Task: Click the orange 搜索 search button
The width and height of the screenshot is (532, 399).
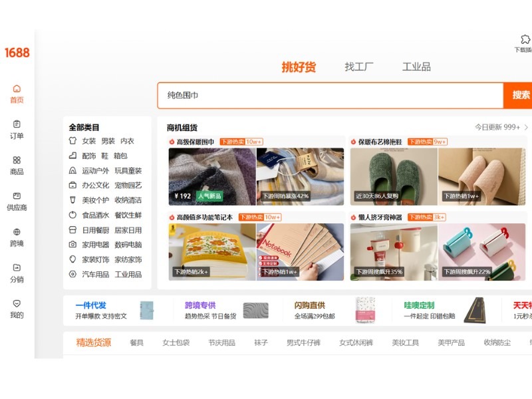Action: point(518,95)
